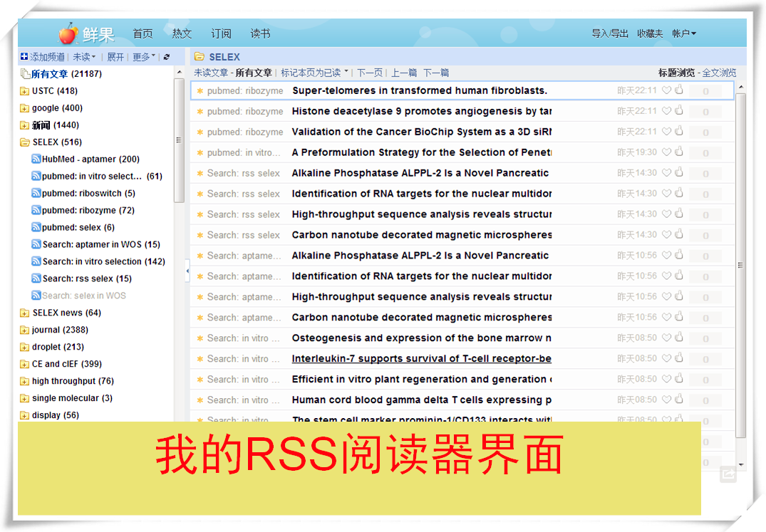Screen dimensions: 766x532
Task: Open Carbon nanotube article at 14:30
Action: [x=422, y=235]
